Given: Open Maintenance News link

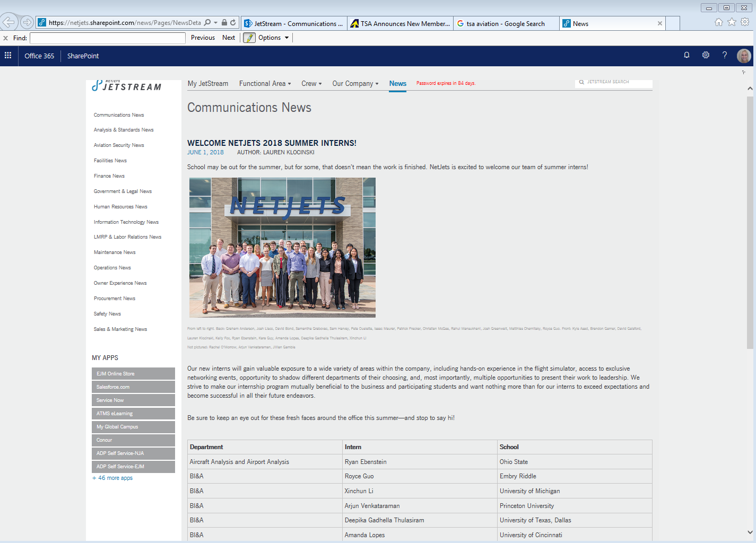Looking at the screenshot, I should [x=115, y=252].
